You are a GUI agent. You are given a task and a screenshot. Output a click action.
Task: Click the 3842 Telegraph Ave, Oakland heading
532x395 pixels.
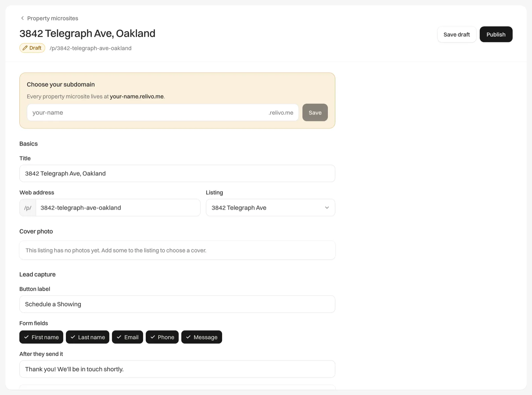87,33
